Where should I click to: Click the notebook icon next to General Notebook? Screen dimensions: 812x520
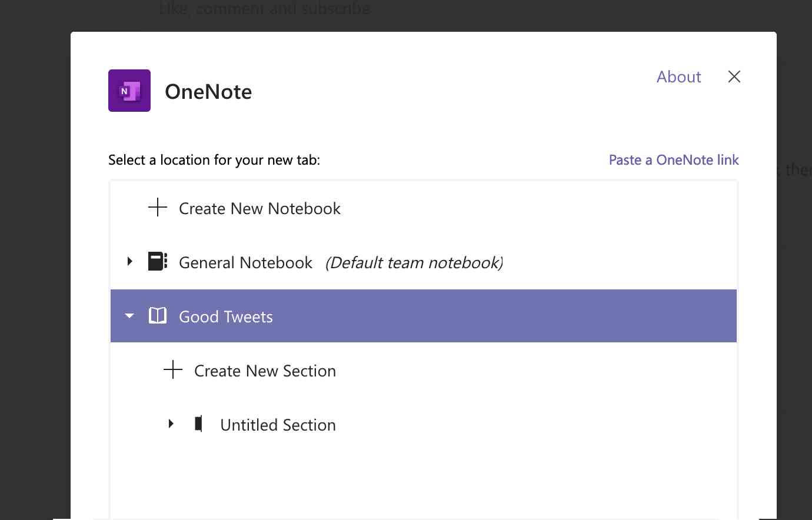coord(157,262)
